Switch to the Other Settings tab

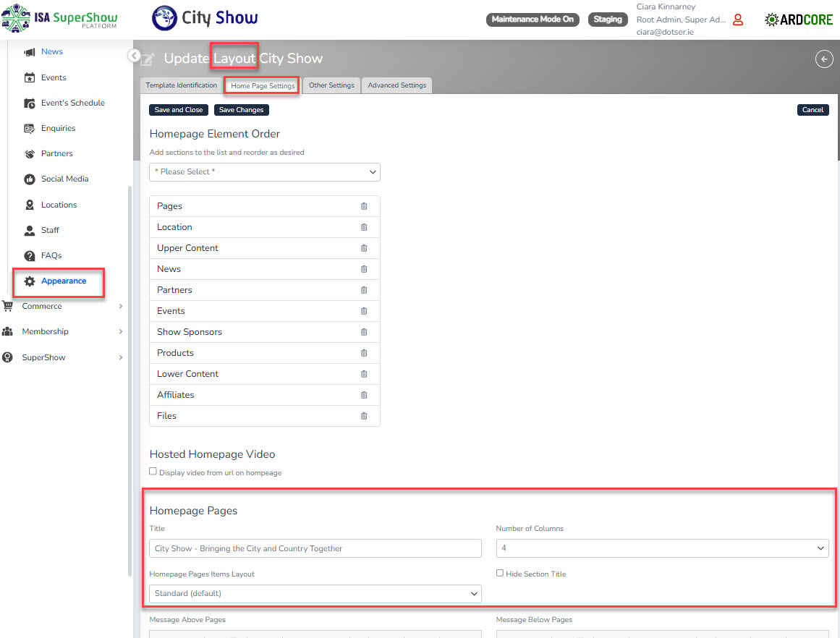(x=331, y=85)
